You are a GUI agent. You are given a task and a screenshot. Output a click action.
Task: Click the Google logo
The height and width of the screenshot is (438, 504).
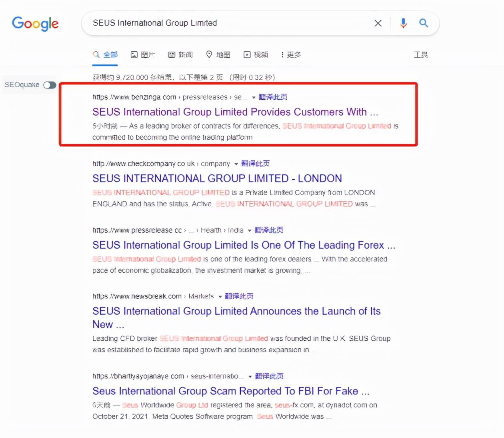pyautogui.click(x=35, y=24)
